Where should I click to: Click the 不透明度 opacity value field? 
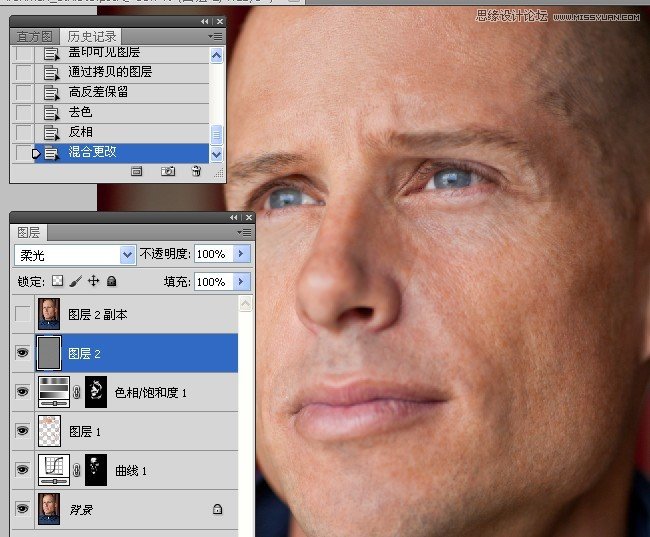(x=214, y=254)
